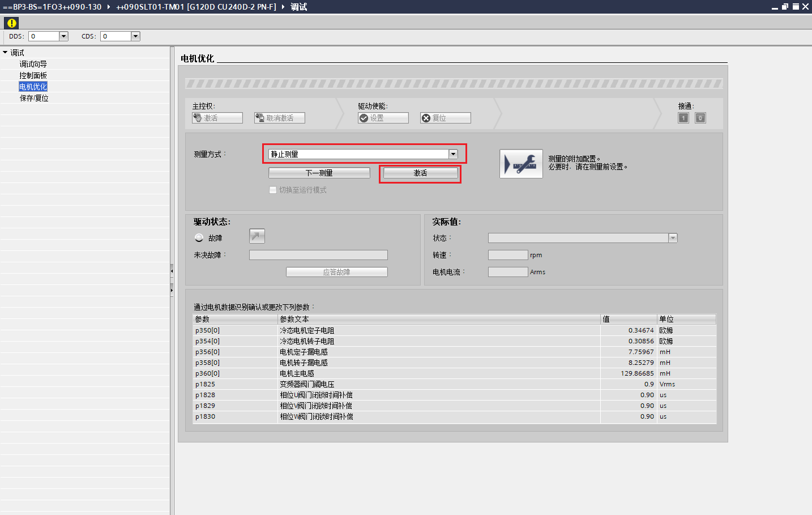
Task: Click the 驱动使能 设置 checkmark button
Action: 383,118
